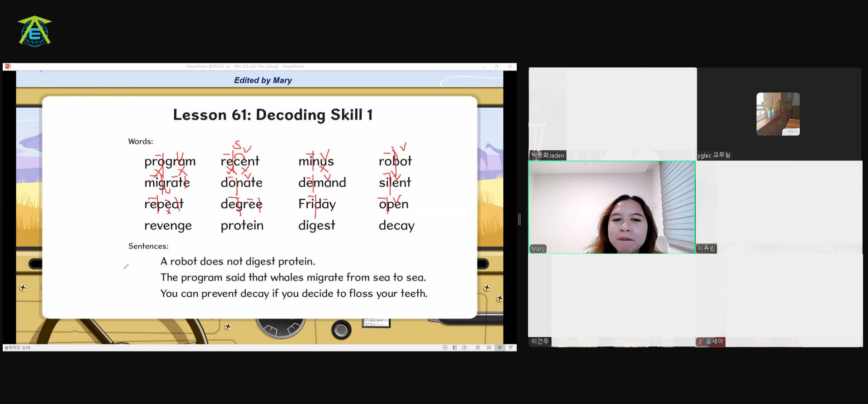Click the word 'revenge' on the slide
This screenshot has height=404, width=868.
click(x=168, y=225)
